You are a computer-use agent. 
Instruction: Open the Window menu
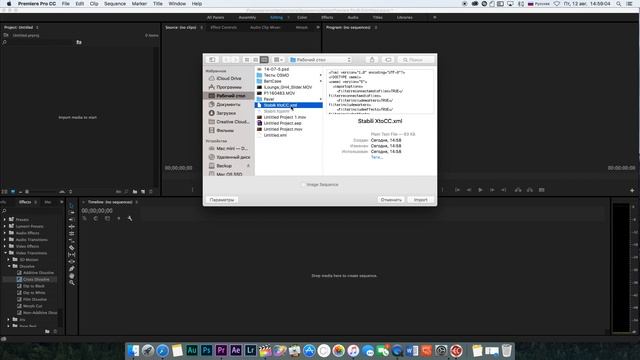pyautogui.click(x=177, y=4)
